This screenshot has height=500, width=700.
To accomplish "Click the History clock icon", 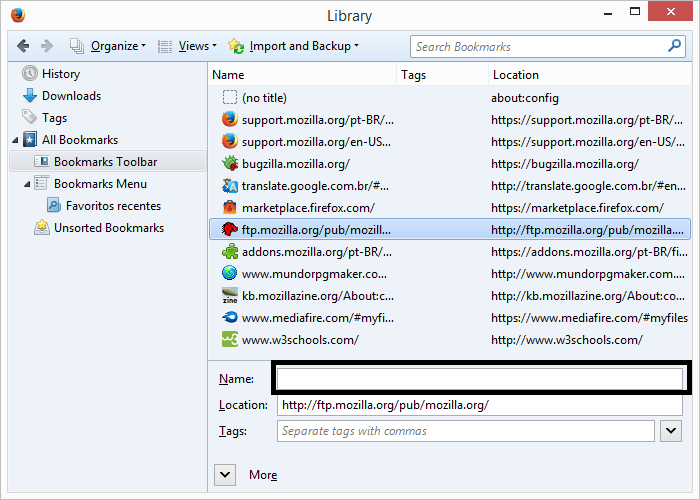I will (x=30, y=73).
